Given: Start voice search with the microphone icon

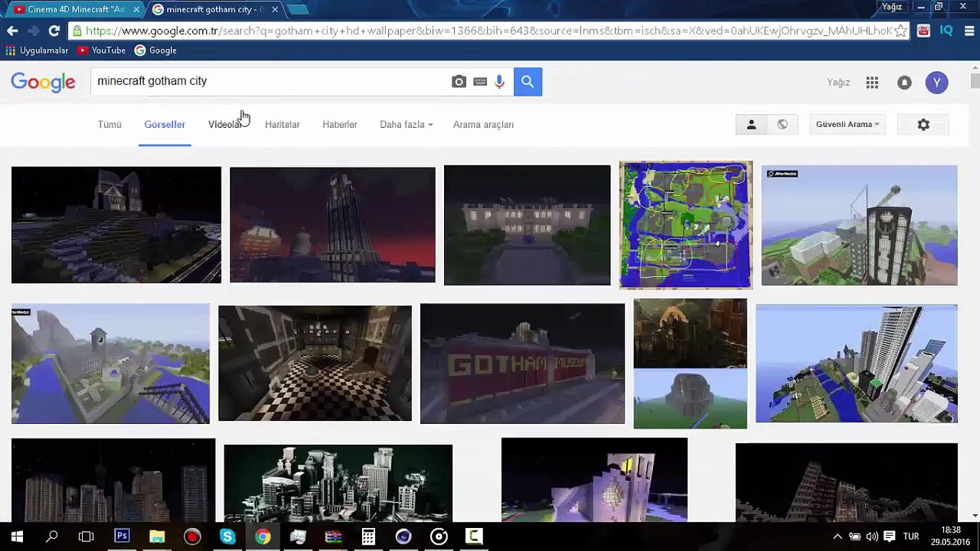Looking at the screenshot, I should [x=499, y=82].
